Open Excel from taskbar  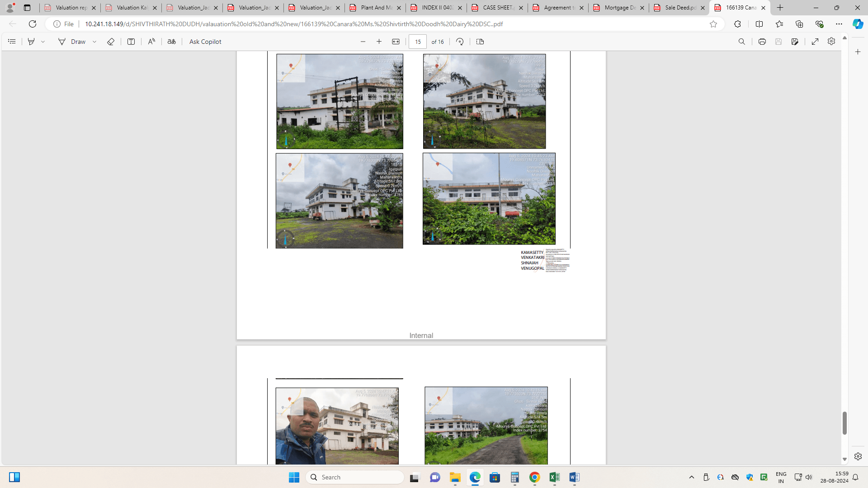(555, 477)
